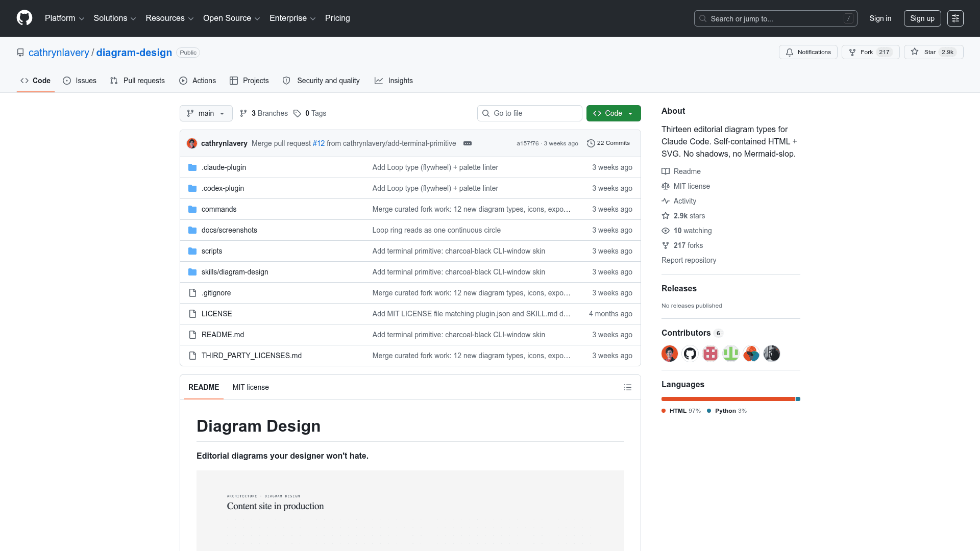Expand the Open Source menu
The image size is (980, 551).
point(232,18)
